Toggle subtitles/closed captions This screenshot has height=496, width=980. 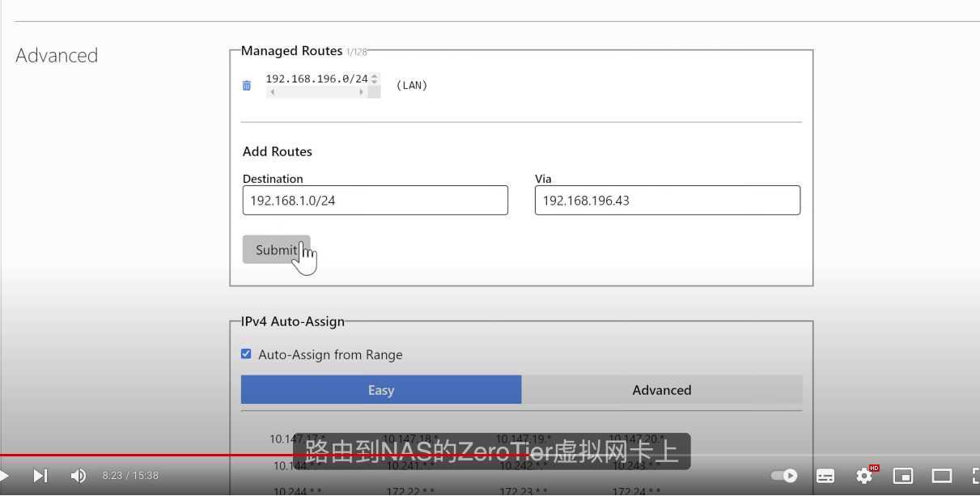pyautogui.click(x=825, y=476)
